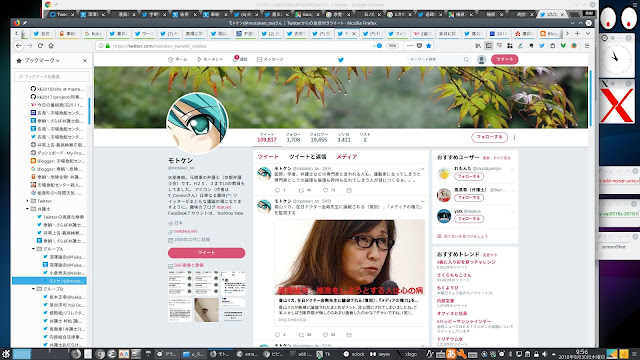Retweet the first tweet
Viewport: 640px width, 360px height.
302,190
